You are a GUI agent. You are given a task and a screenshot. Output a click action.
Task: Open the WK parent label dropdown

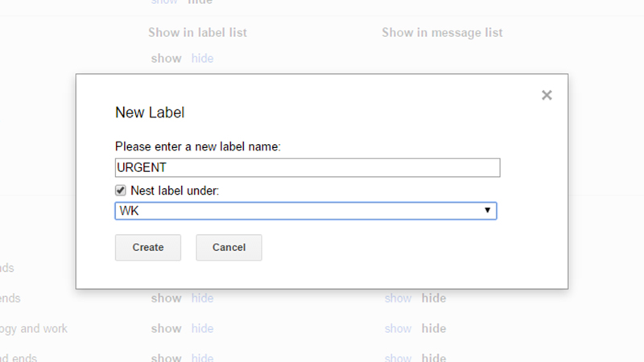pyautogui.click(x=306, y=211)
